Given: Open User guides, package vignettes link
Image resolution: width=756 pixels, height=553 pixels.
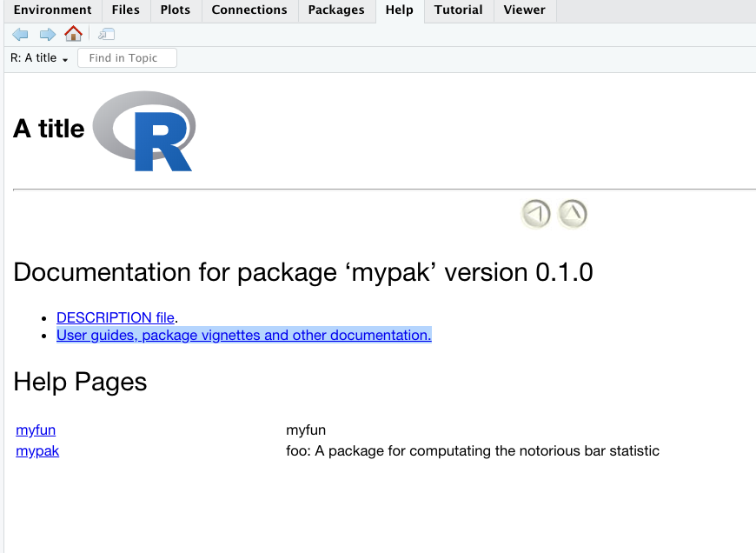Looking at the screenshot, I should coord(244,335).
